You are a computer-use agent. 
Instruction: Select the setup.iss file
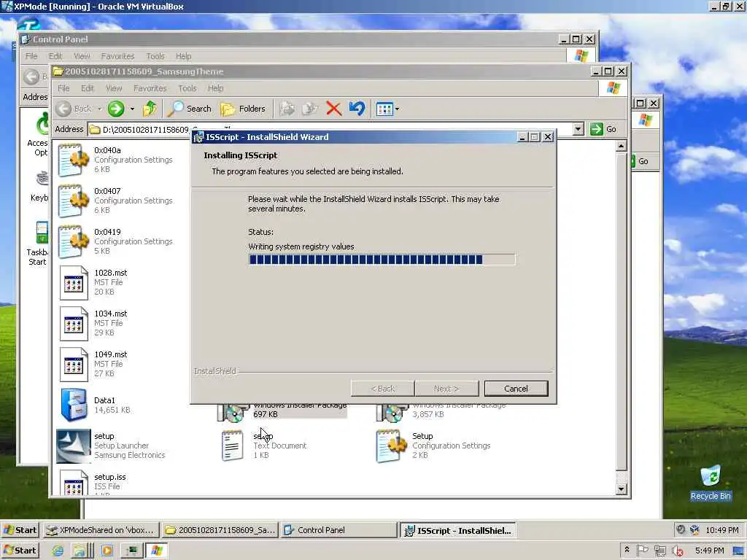tap(94, 483)
